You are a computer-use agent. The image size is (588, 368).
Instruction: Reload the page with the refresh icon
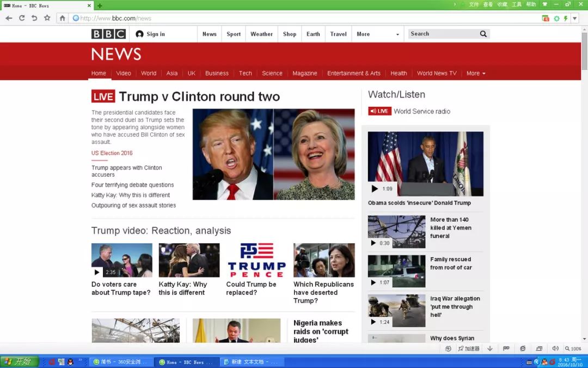click(22, 18)
